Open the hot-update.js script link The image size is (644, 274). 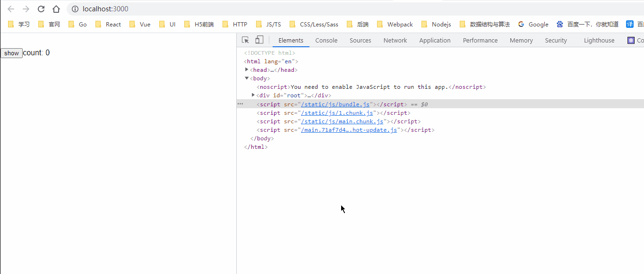point(349,130)
